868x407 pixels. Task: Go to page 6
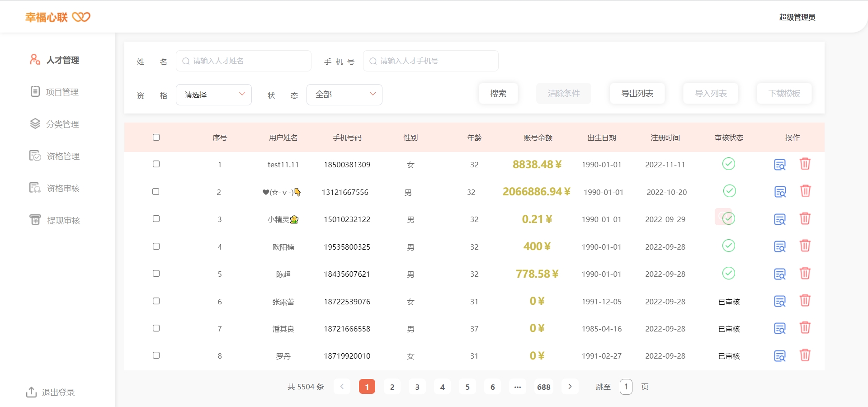[x=492, y=387]
